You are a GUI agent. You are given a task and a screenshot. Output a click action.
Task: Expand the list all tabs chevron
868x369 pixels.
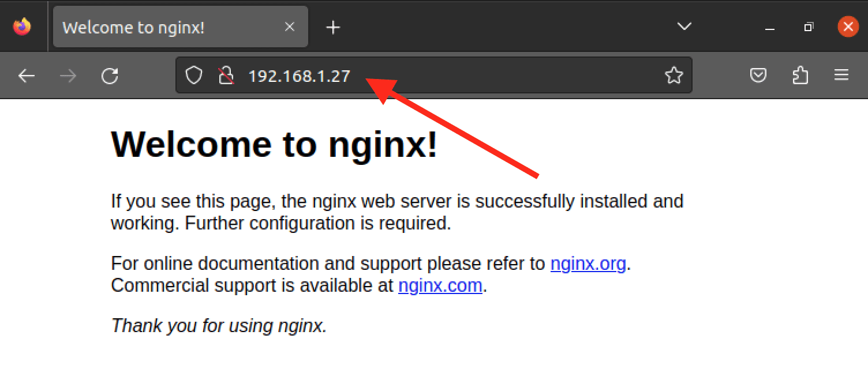click(684, 27)
